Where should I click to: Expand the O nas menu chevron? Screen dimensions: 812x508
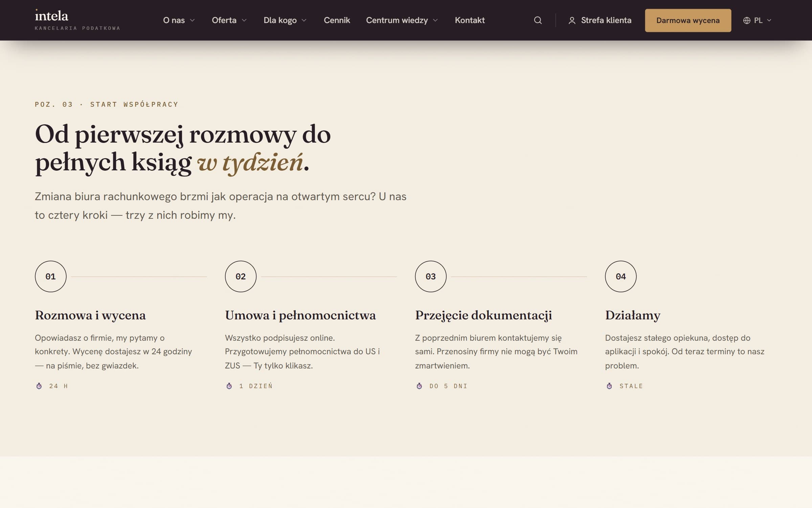click(193, 20)
